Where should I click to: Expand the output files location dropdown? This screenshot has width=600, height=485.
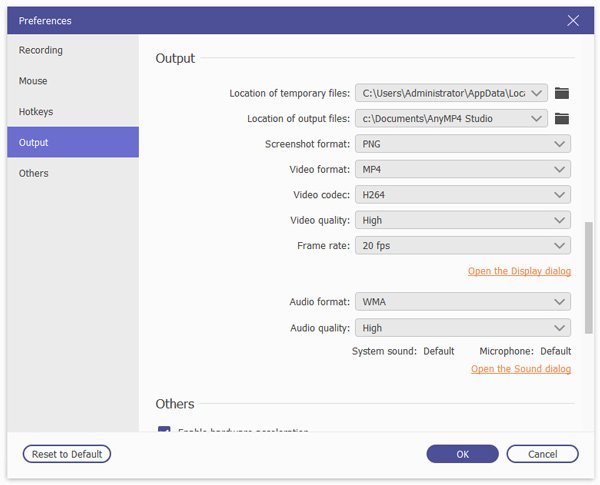(539, 119)
